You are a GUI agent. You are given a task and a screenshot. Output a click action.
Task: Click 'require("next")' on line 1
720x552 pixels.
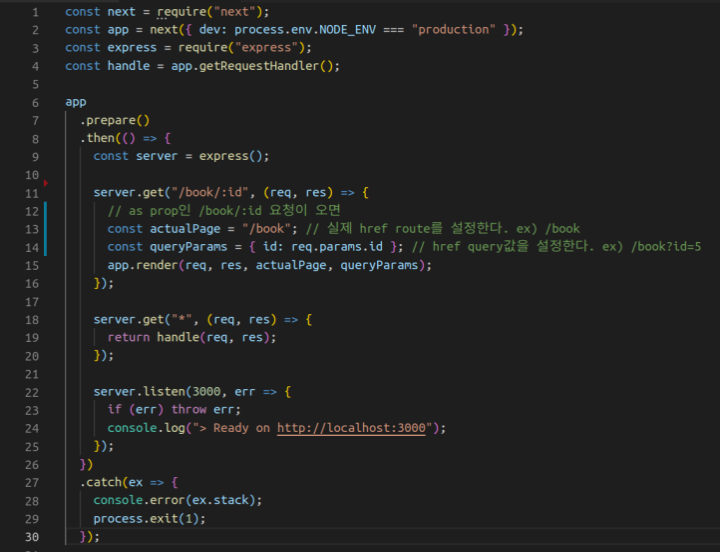(210, 11)
